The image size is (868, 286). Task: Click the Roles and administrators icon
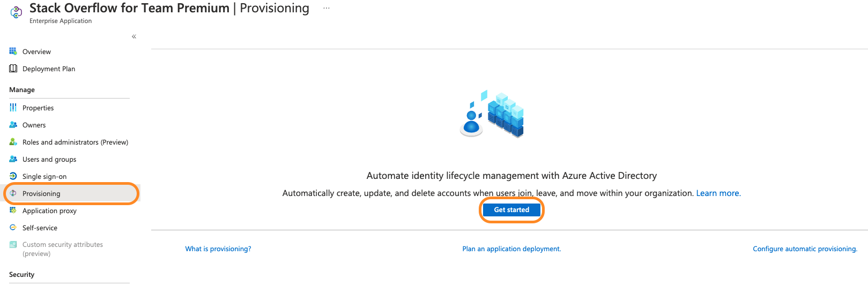13,142
